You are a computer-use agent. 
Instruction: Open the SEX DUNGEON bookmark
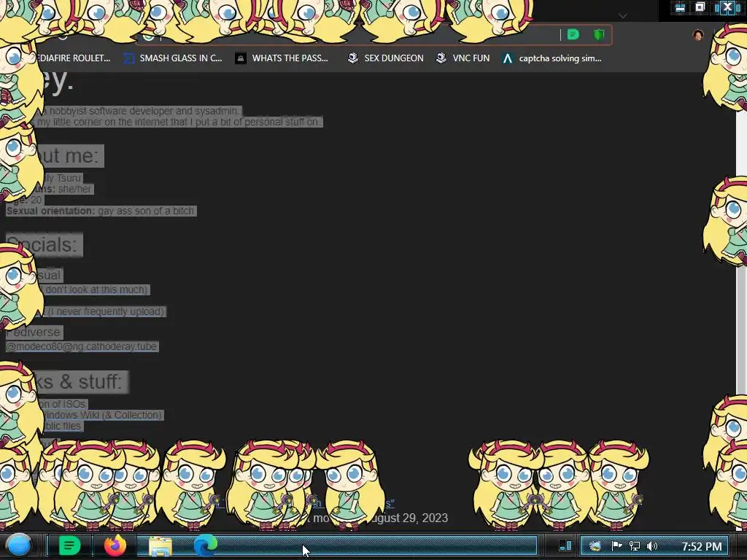385,58
